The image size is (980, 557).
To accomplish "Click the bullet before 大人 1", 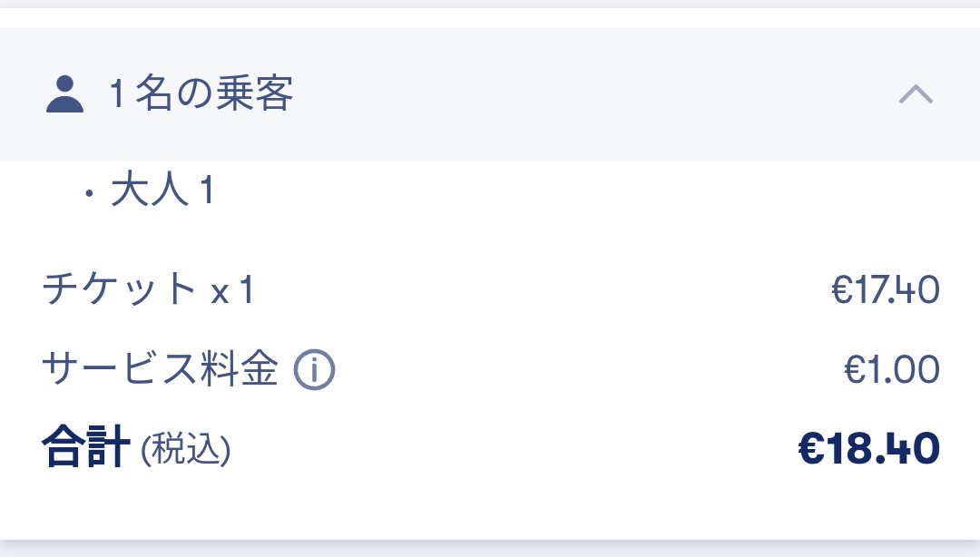I will (89, 193).
